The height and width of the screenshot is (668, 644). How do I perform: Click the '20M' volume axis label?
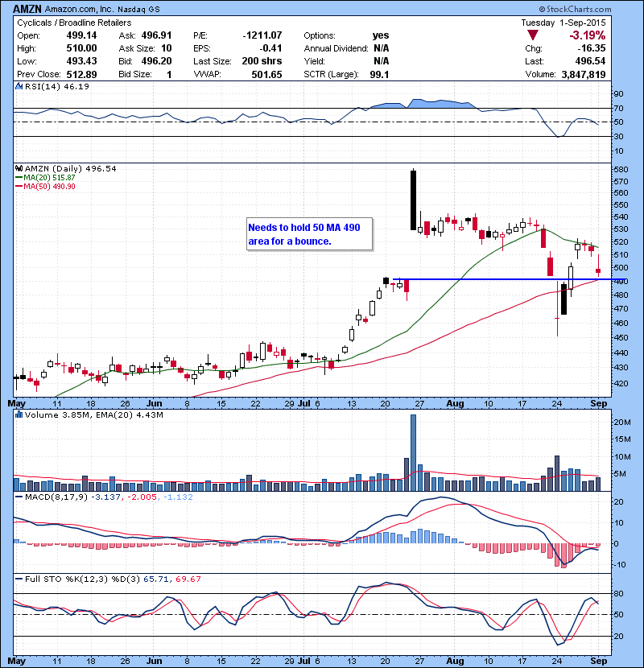coord(621,423)
